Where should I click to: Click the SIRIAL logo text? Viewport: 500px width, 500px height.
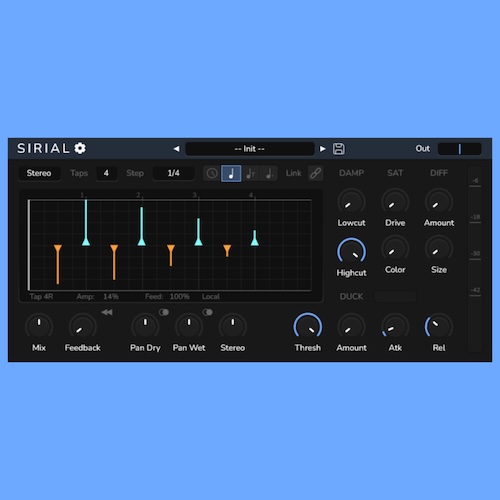pyautogui.click(x=43, y=148)
